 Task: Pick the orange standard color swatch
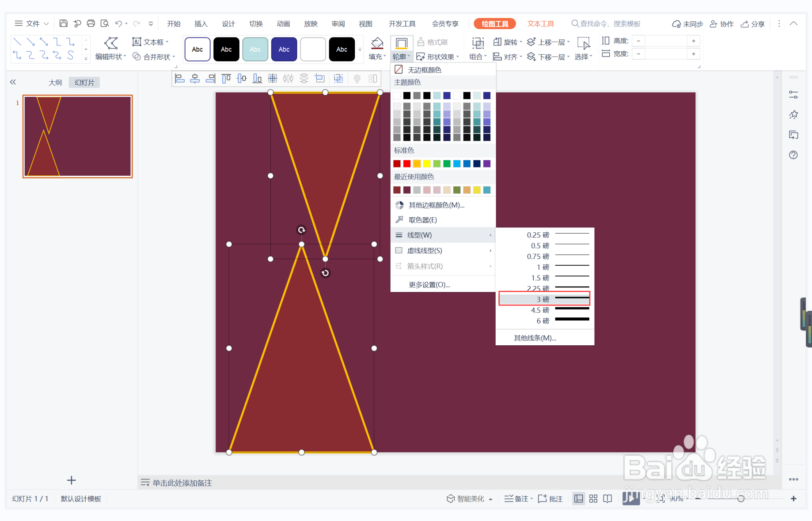pos(416,163)
